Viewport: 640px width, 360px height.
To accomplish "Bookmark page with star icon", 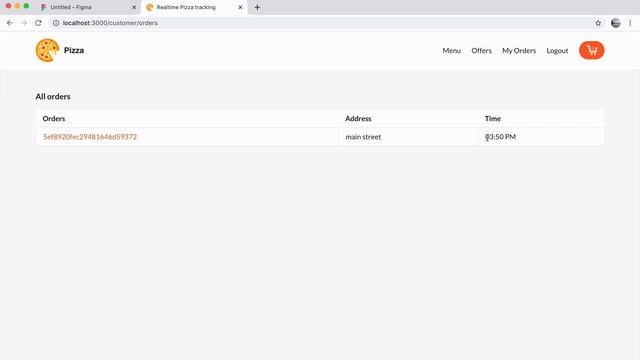I will (x=598, y=23).
